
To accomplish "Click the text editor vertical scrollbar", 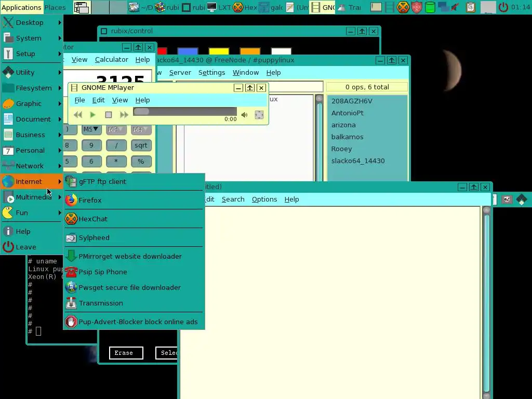I will point(486,302).
